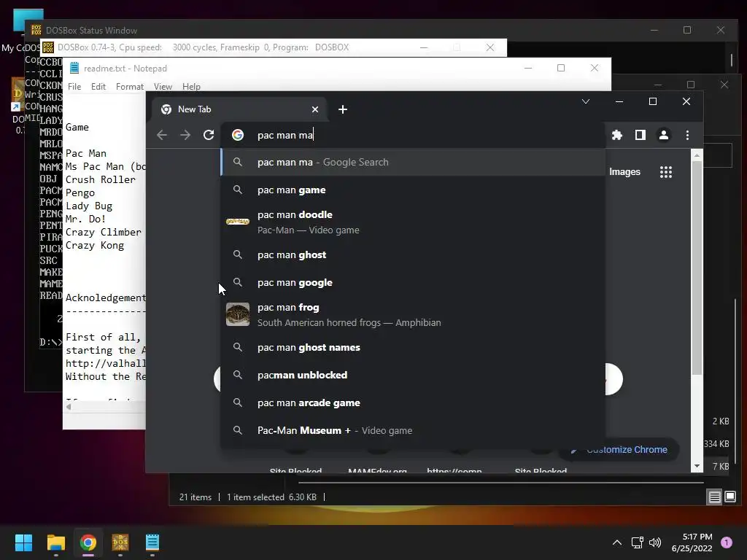This screenshot has height=560, width=747.
Task: Select 'pac man frog' suggestion
Action: click(x=413, y=315)
